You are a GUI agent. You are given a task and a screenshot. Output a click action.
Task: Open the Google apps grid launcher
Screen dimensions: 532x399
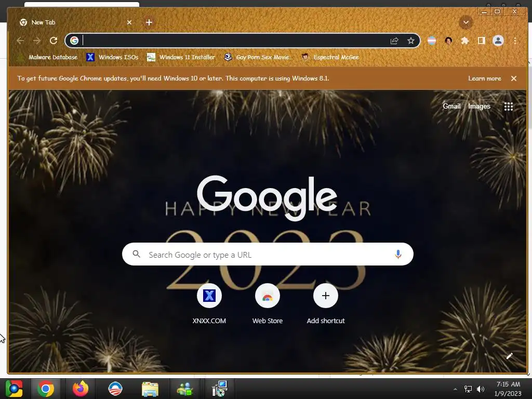(x=508, y=107)
